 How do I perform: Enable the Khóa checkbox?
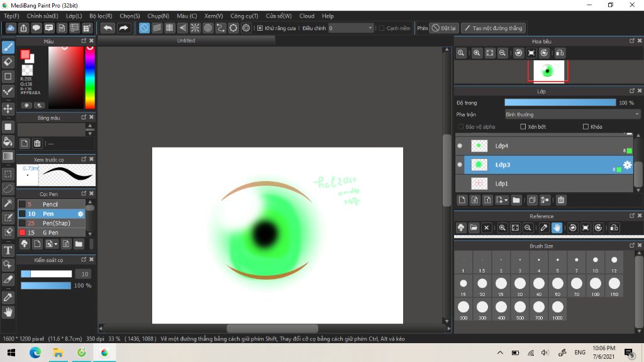coord(586,127)
